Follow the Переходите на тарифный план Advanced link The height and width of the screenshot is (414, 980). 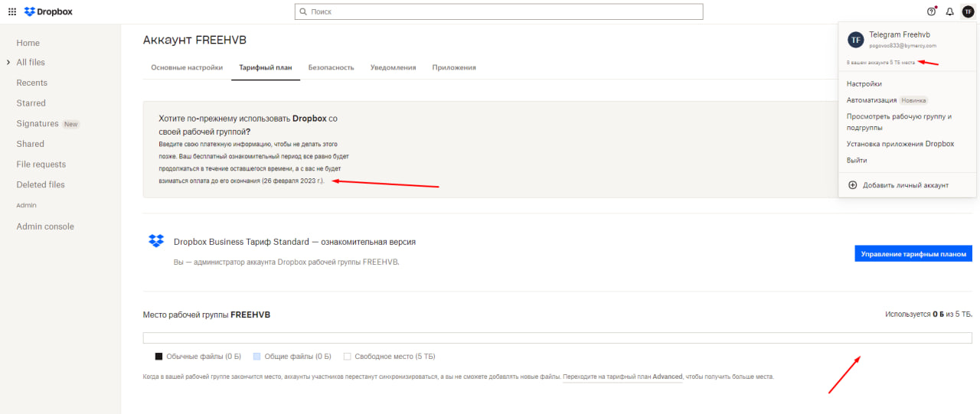(622, 377)
